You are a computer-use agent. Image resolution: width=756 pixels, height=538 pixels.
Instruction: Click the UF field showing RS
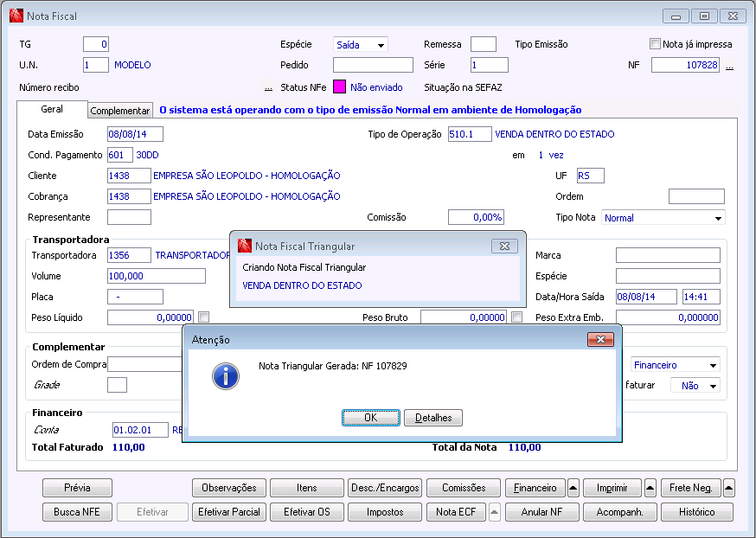click(x=591, y=176)
